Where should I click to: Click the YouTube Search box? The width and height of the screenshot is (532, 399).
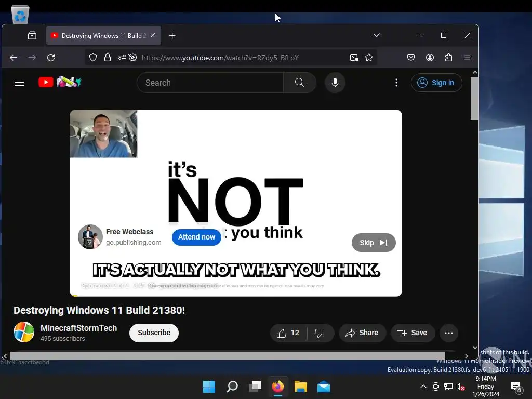coord(210,83)
